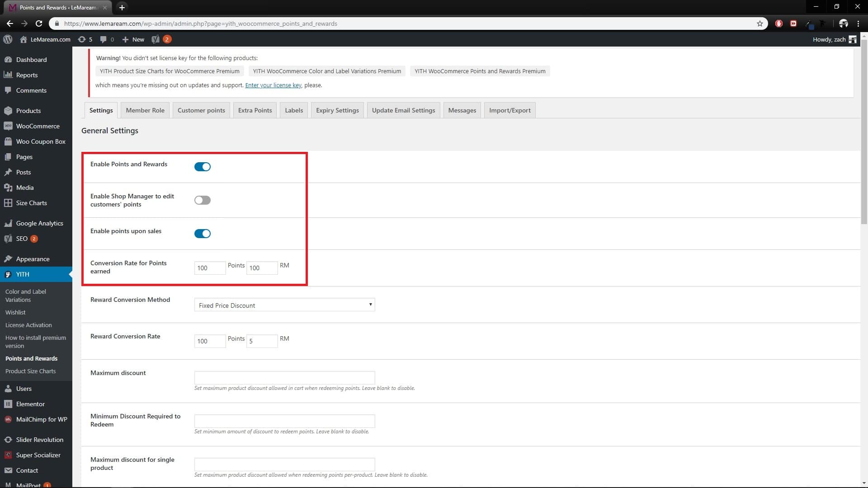
Task: Click the Posts pin icon
Action: 8,172
